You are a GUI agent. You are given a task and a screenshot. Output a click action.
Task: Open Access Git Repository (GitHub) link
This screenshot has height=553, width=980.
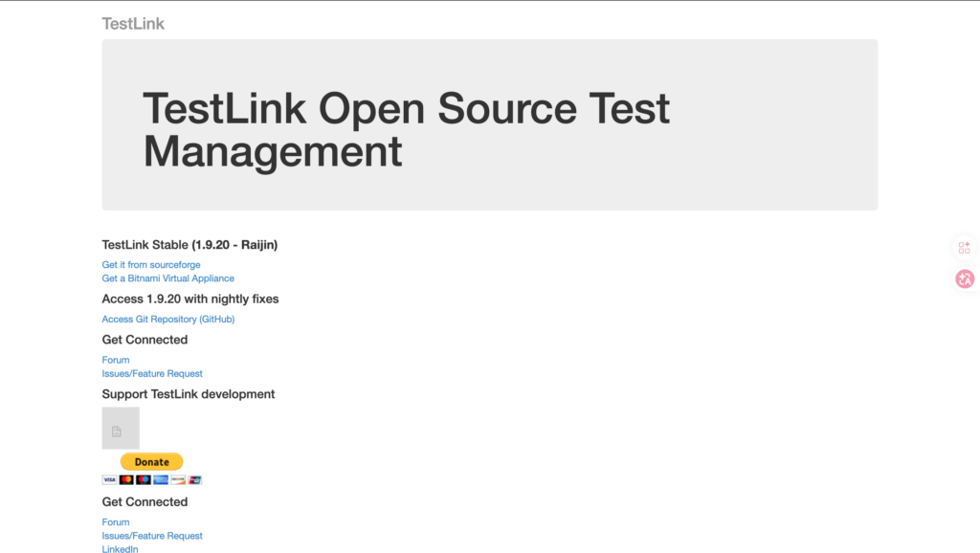[x=167, y=320]
